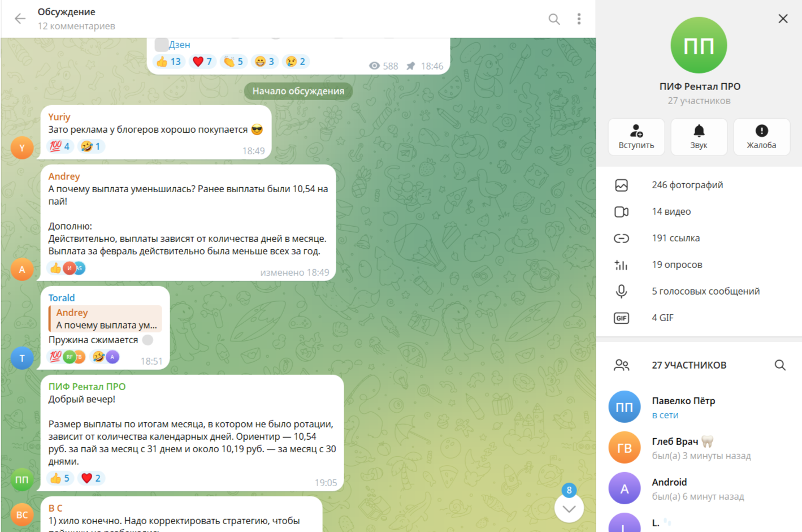Click the orange A avatar beside Andrey's message
Image resolution: width=802 pixels, height=532 pixels.
(22, 270)
